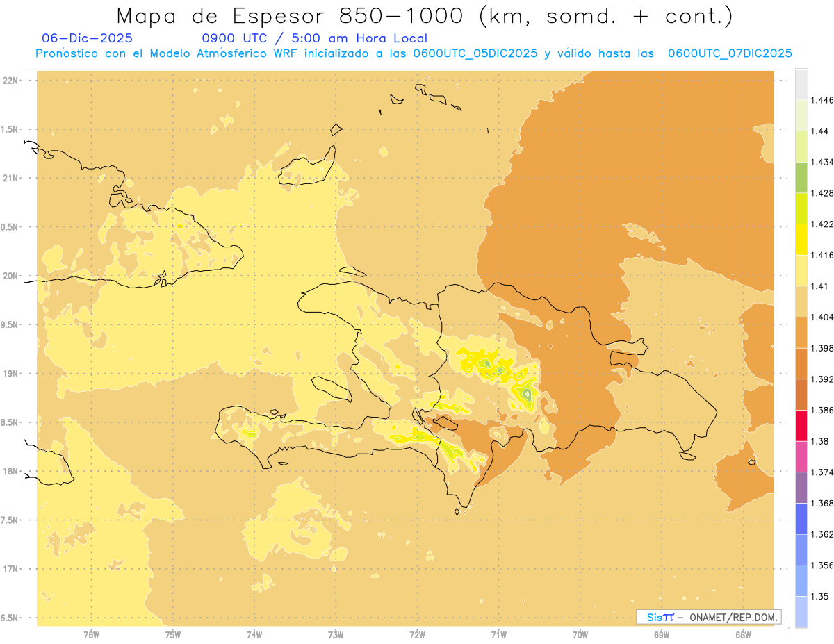Click the color bar value "1.368"

(822, 504)
